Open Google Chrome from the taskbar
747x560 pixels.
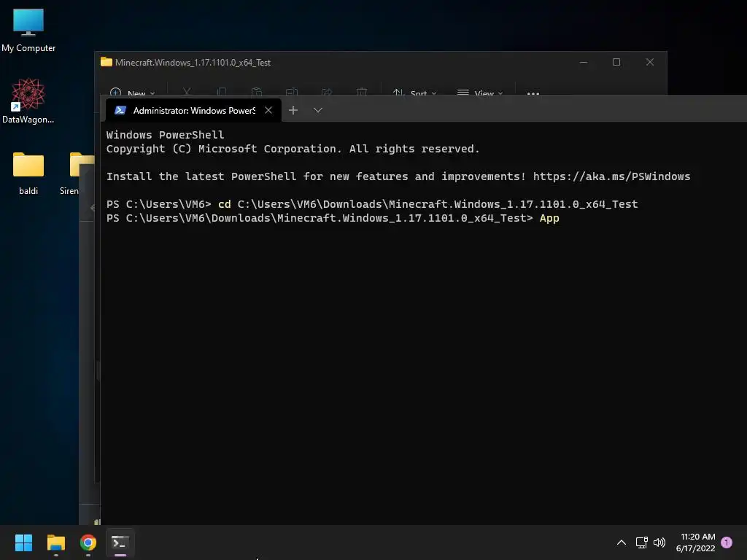(88, 542)
